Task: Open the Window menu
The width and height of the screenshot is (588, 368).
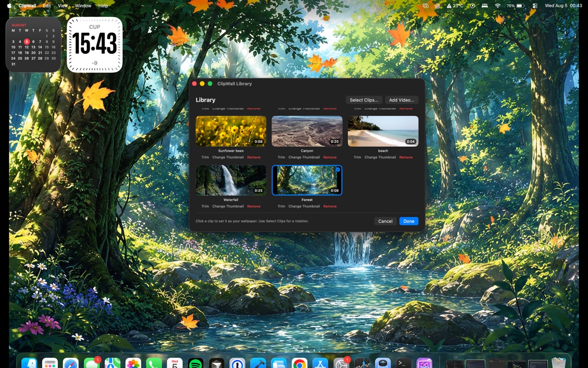Action: [83, 6]
